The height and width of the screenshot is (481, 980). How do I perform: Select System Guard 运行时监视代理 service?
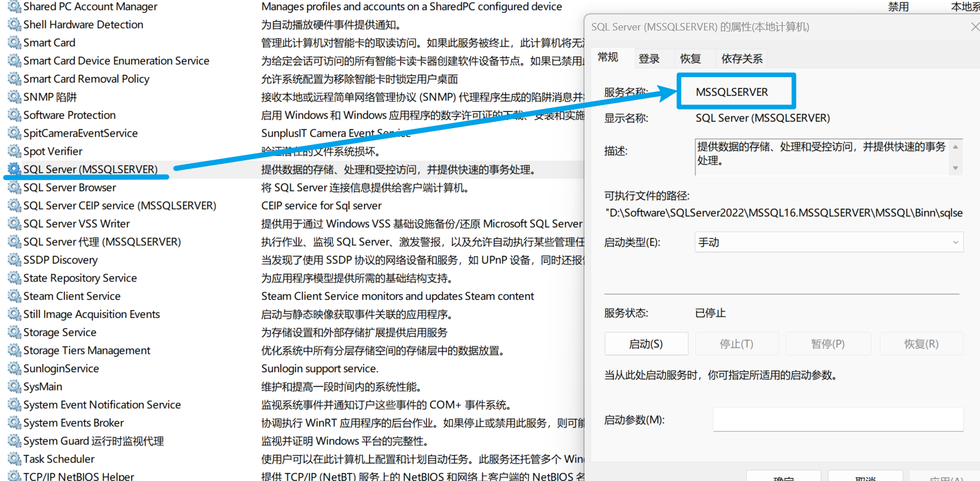click(x=94, y=441)
